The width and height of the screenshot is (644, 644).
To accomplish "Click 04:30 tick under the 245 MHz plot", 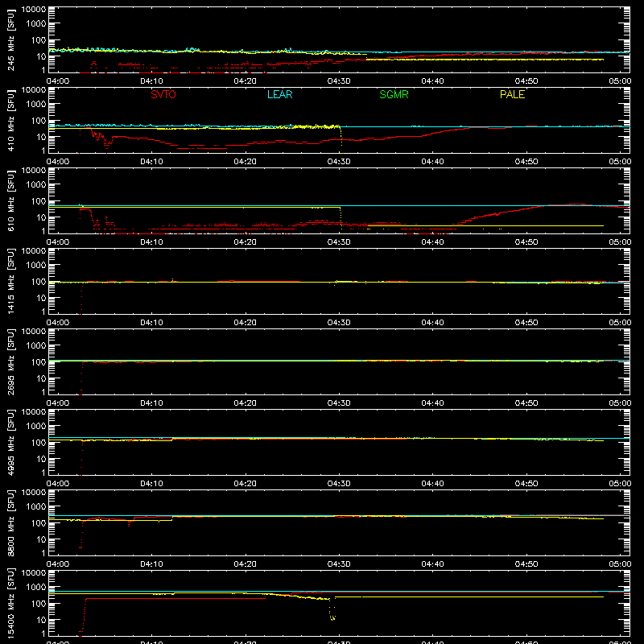I will coord(339,81).
